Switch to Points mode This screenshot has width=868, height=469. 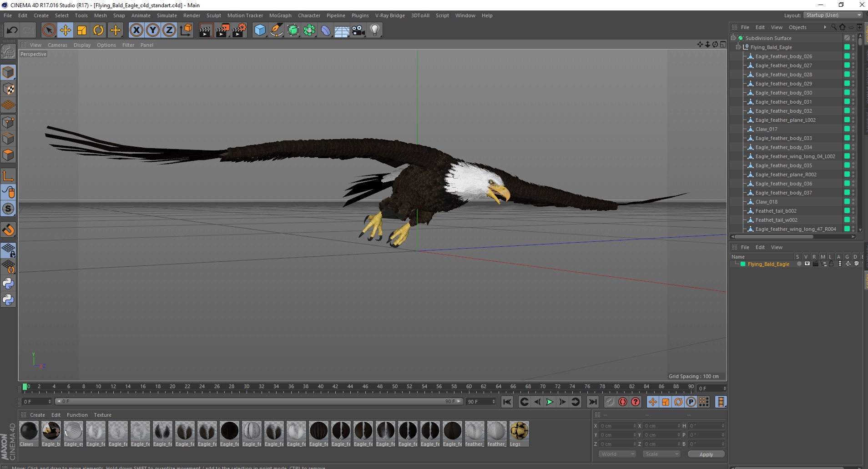8,122
